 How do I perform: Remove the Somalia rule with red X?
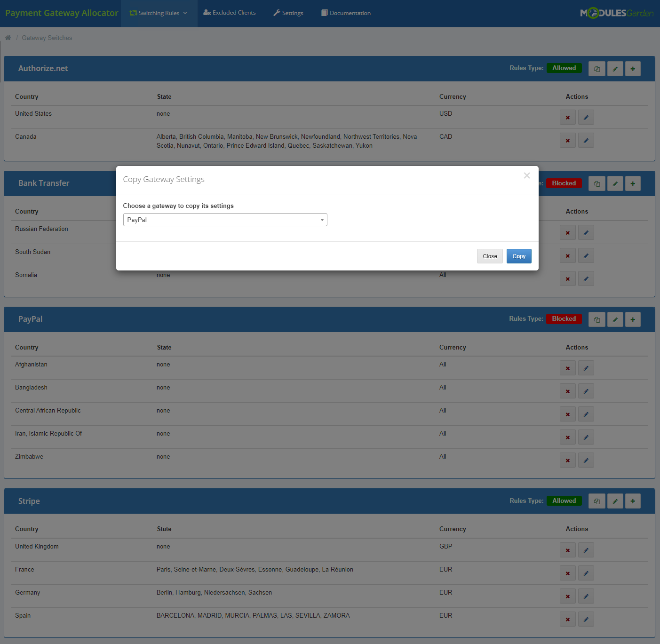coord(567,278)
